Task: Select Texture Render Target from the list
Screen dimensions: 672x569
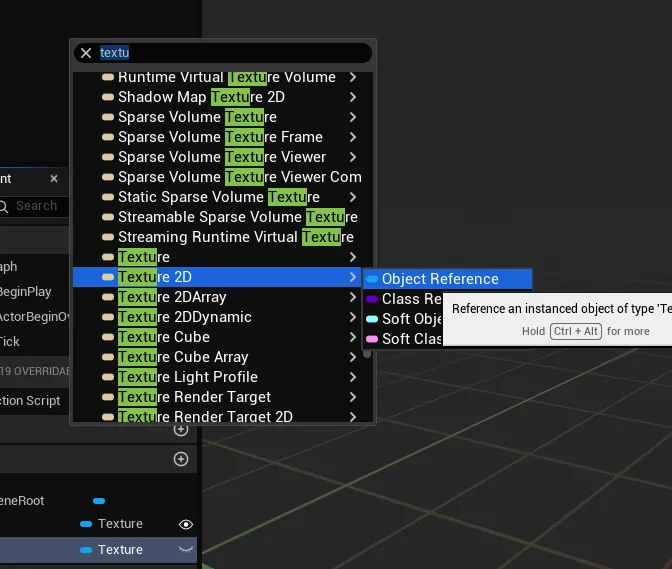Action: [194, 397]
